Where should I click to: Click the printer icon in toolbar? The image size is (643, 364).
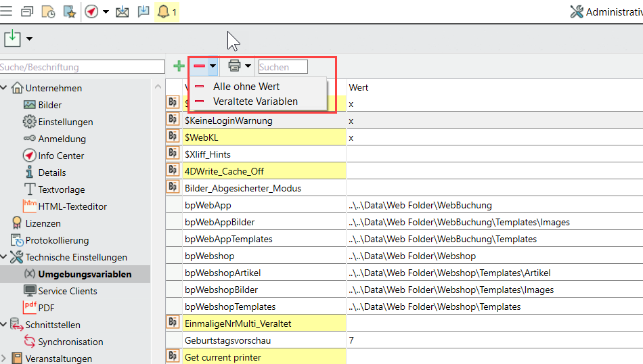234,66
